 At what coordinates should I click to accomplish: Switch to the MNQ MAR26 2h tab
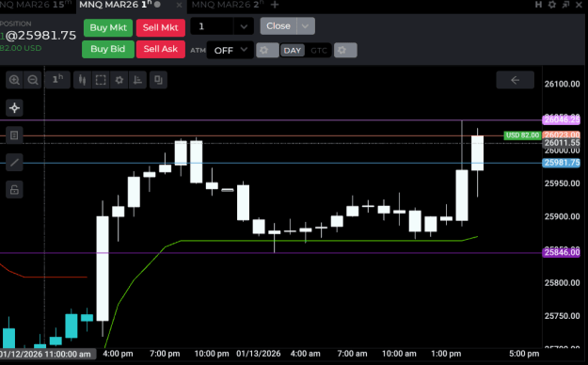pyautogui.click(x=228, y=5)
